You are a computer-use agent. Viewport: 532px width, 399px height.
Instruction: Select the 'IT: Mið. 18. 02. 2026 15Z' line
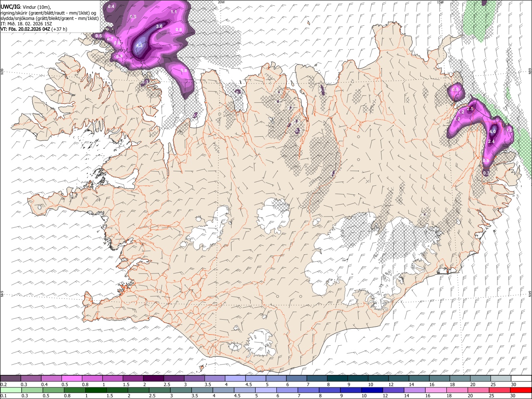(26, 24)
